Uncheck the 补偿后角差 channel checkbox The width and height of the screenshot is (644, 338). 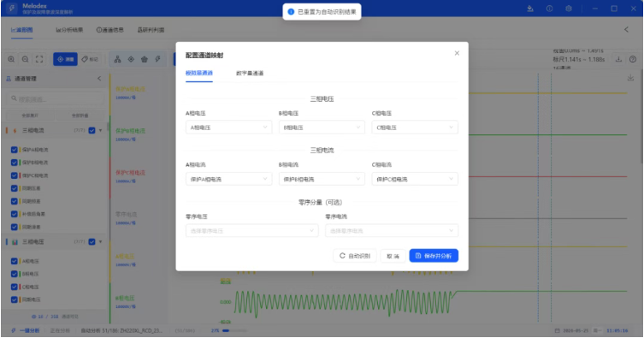pyautogui.click(x=15, y=214)
